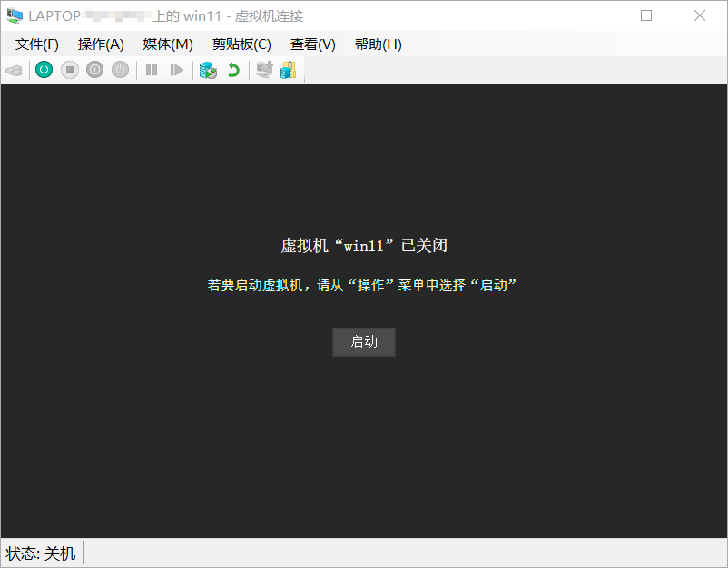Viewport: 728px width, 568px height.
Task: Minimize the virtual machine connection window
Action: pos(594,15)
